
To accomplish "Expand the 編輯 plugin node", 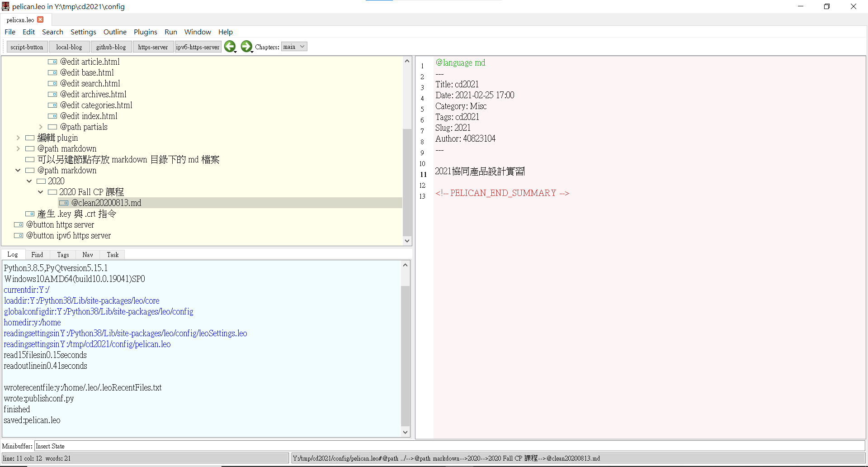I will pyautogui.click(x=18, y=138).
